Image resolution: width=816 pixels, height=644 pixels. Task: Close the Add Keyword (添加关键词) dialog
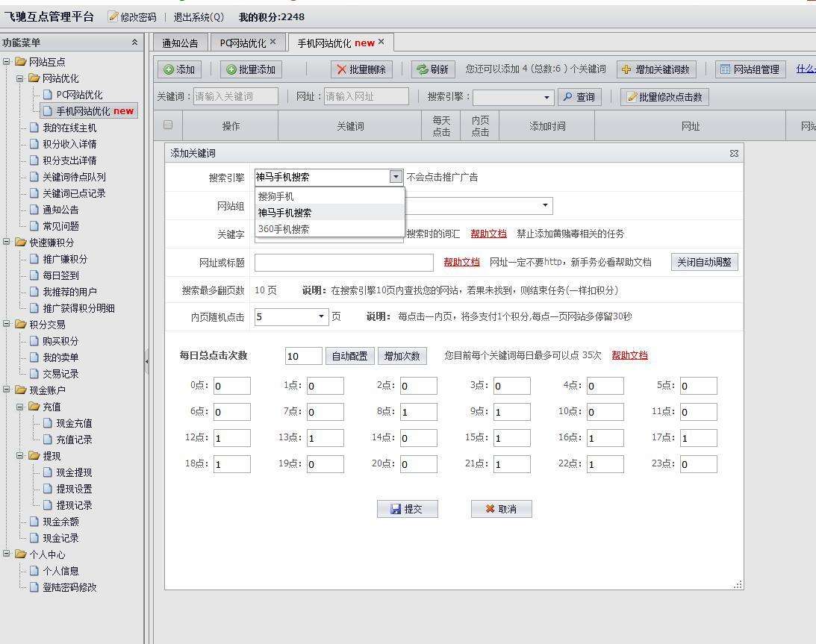[x=734, y=153]
